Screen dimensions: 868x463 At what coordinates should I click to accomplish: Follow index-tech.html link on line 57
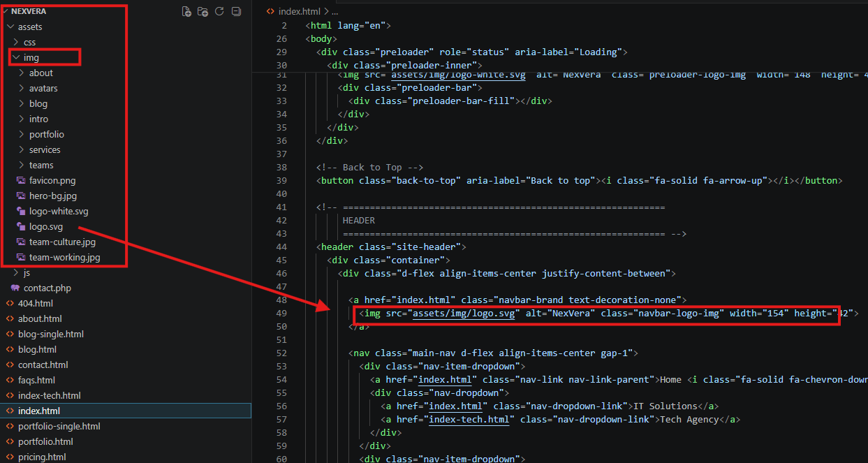point(469,419)
